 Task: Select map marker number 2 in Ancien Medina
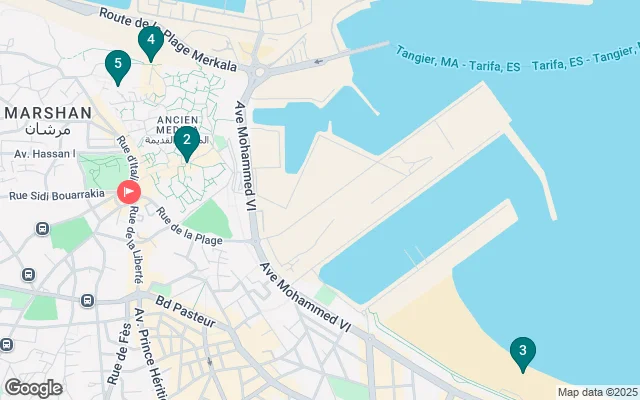tap(187, 144)
